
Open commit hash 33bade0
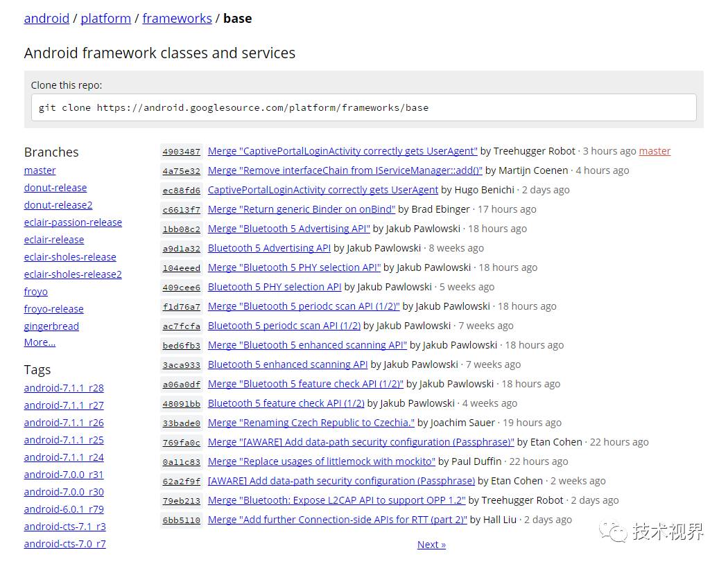point(182,423)
